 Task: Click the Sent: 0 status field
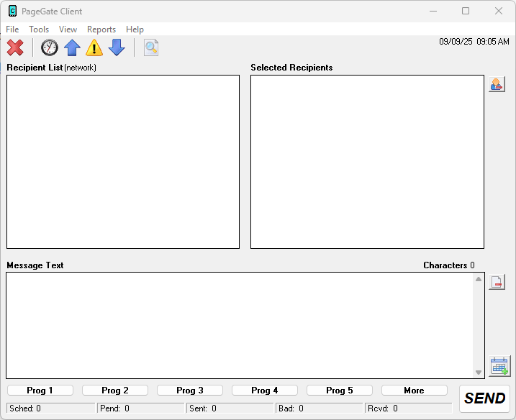tap(230, 408)
